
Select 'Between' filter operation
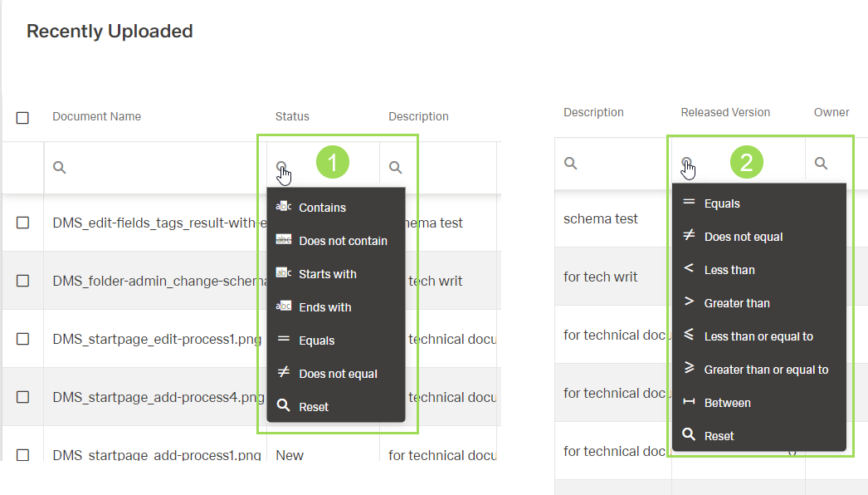[727, 403]
